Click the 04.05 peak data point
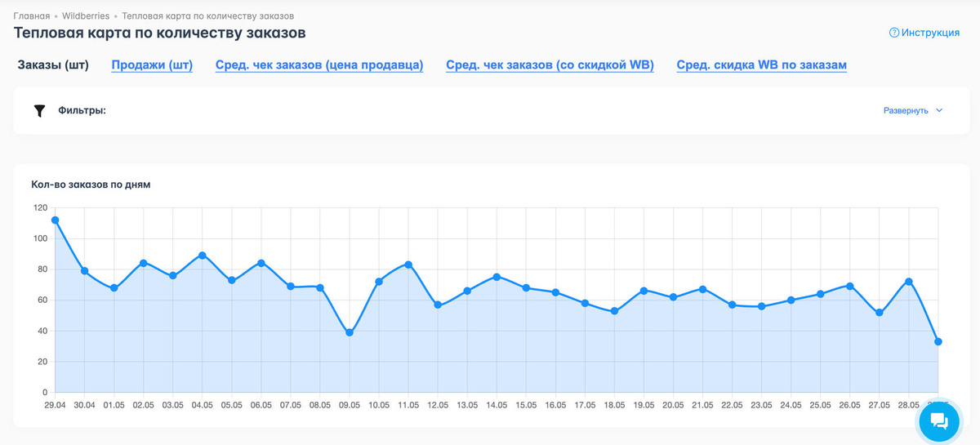 coord(202,256)
